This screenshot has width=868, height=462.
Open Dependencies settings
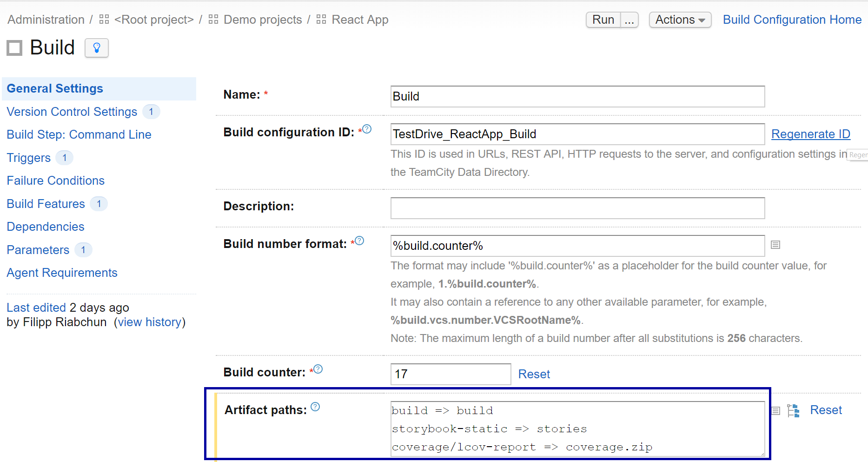(x=46, y=227)
